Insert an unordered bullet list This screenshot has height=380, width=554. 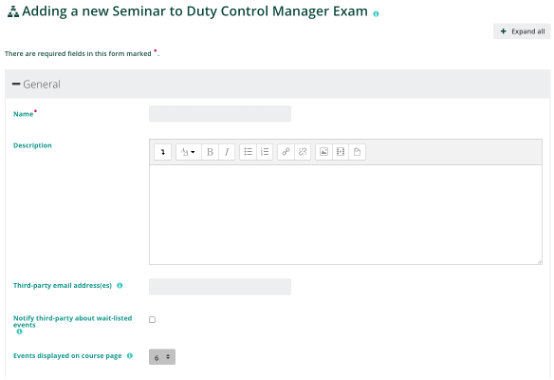248,152
